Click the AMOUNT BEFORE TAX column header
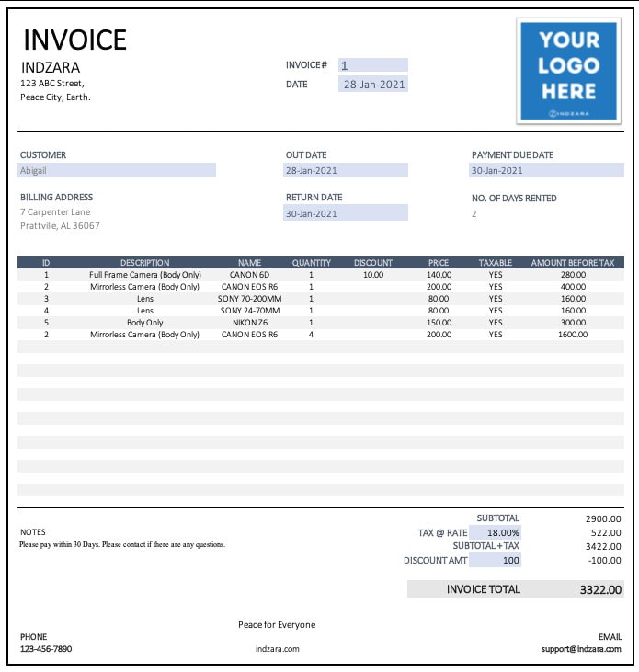The height and width of the screenshot is (672, 639). click(x=573, y=262)
